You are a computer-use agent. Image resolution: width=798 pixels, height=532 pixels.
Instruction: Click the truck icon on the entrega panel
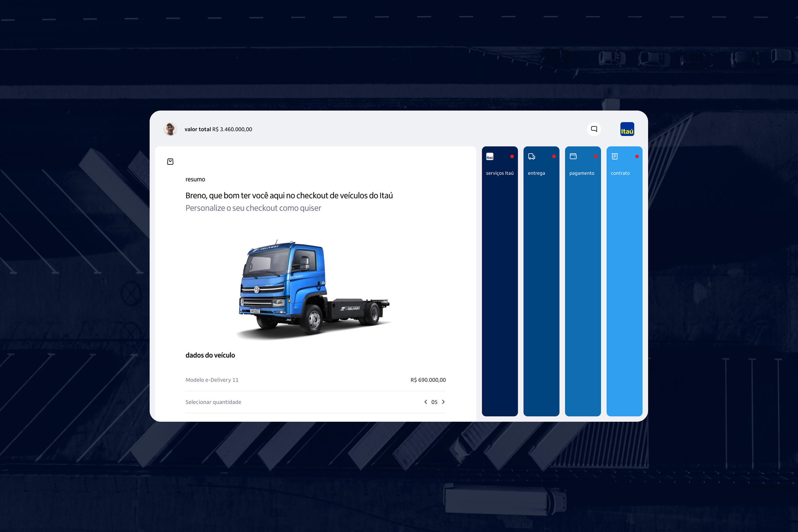pyautogui.click(x=531, y=156)
